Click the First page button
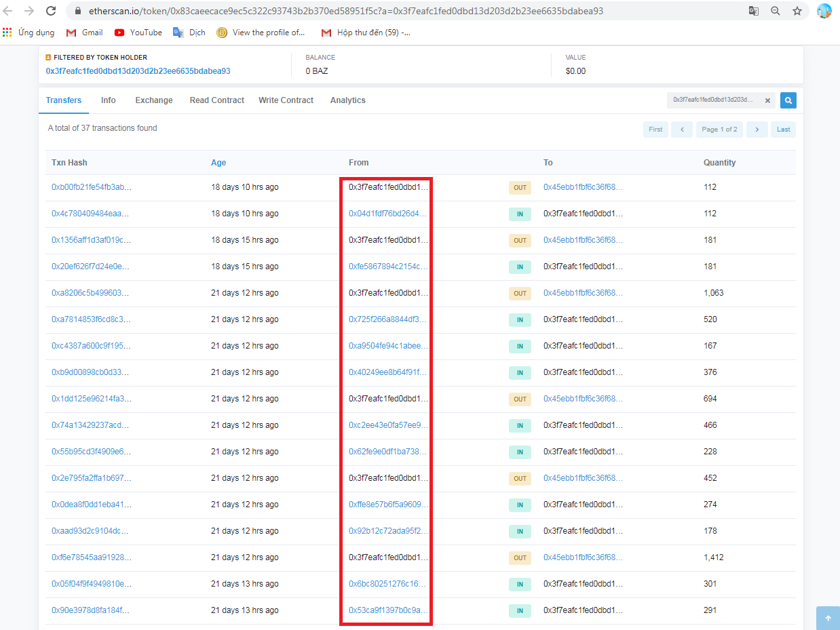The height and width of the screenshot is (630, 840). [655, 130]
